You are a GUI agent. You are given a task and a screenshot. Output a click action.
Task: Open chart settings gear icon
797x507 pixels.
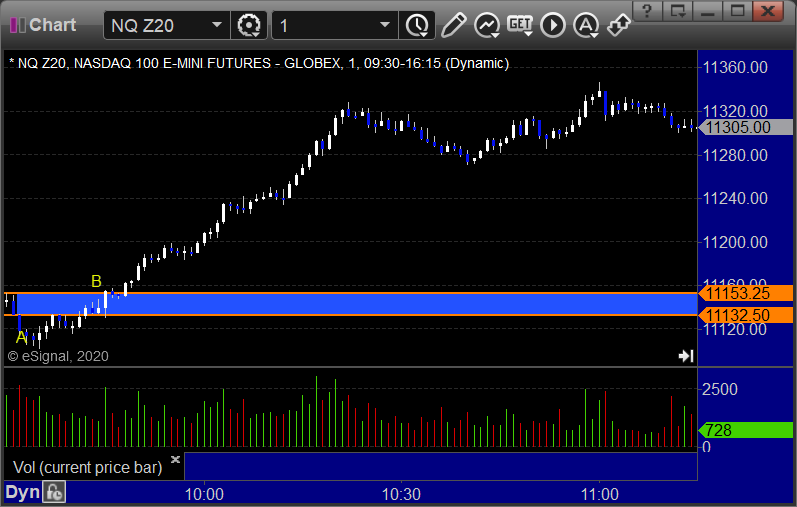click(x=249, y=25)
